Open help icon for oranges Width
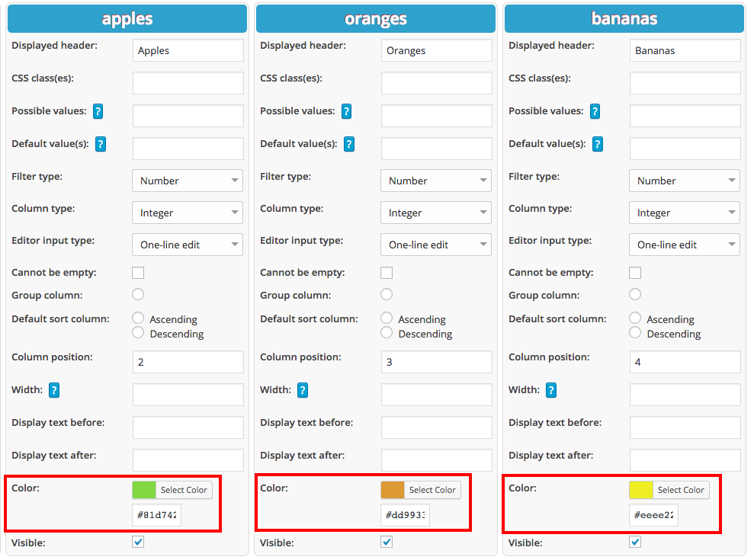The width and height of the screenshot is (754, 560). pyautogui.click(x=303, y=390)
